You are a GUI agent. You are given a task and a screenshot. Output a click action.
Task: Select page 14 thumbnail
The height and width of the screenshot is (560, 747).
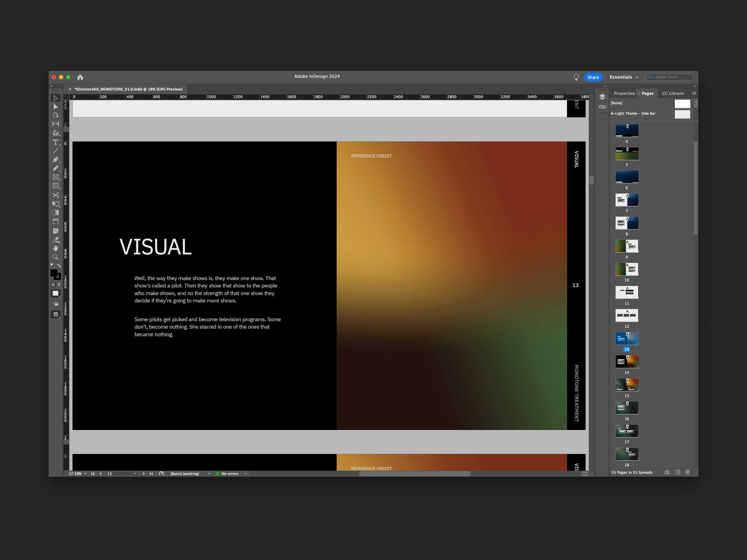pyautogui.click(x=627, y=361)
